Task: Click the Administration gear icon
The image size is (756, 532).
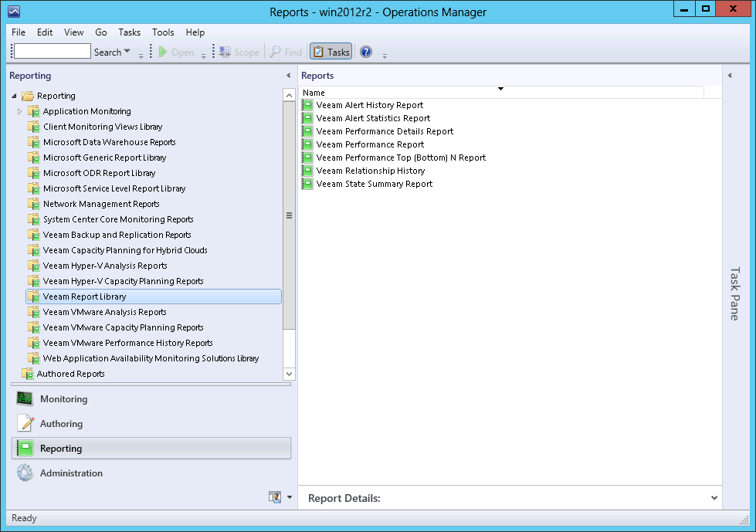Action: point(25,473)
